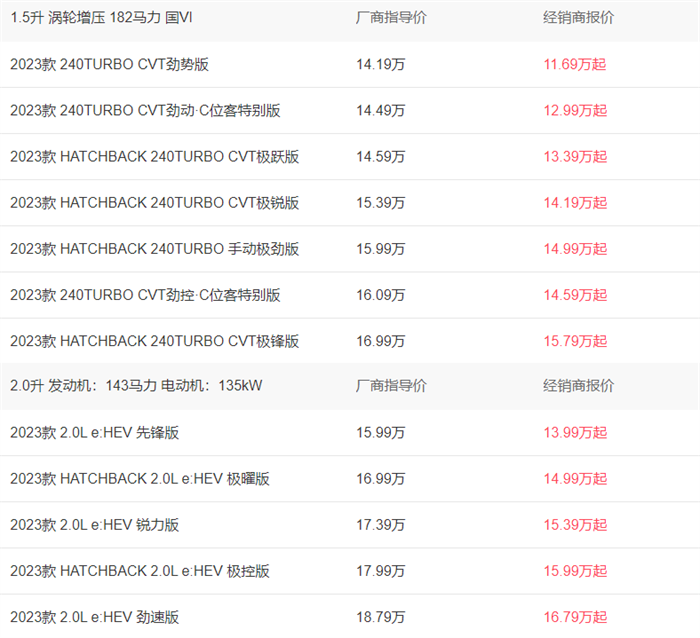Click guide price 17.39万
700x638 pixels.
coord(380,525)
